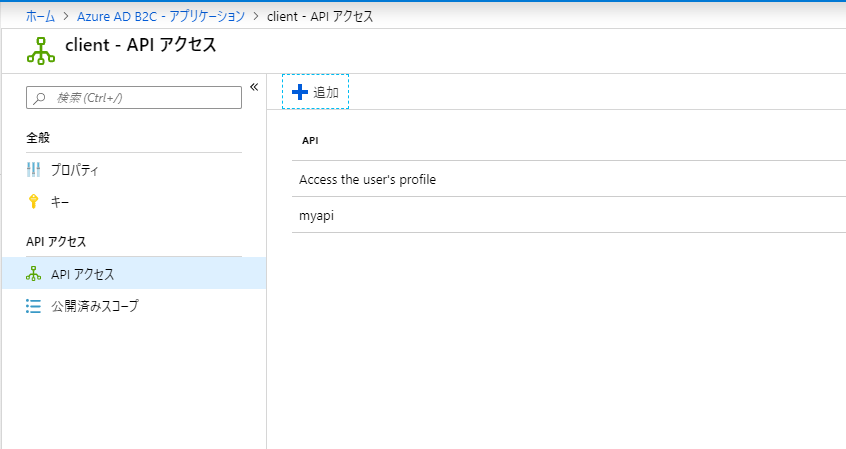Screen dimensions: 846x449
Task: Click the list icon beside 公開済みスコープ
Action: 33,307
